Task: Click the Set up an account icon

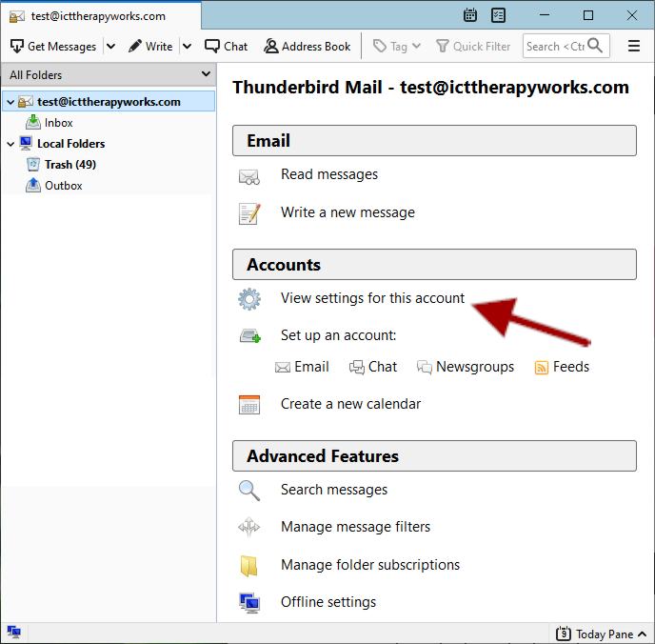Action: (250, 336)
